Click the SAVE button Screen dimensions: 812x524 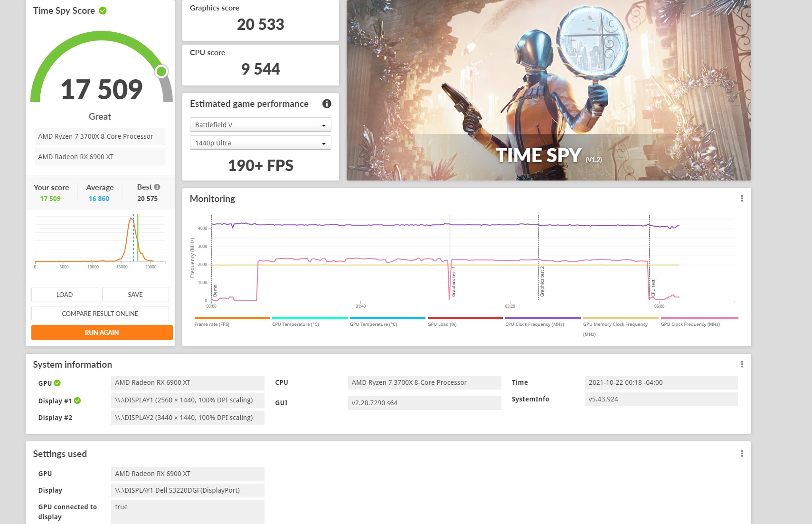[x=135, y=295]
